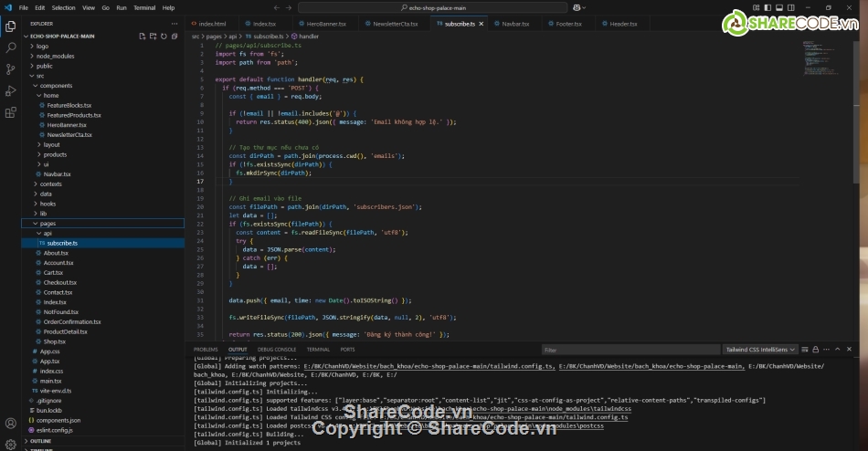Go forward using navigation arrow
Image resolution: width=868 pixels, height=451 pixels.
(289, 7)
